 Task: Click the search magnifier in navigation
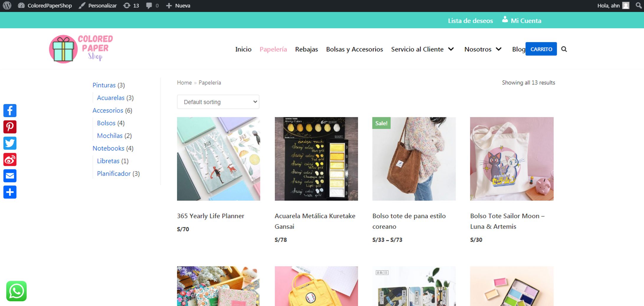point(564,49)
